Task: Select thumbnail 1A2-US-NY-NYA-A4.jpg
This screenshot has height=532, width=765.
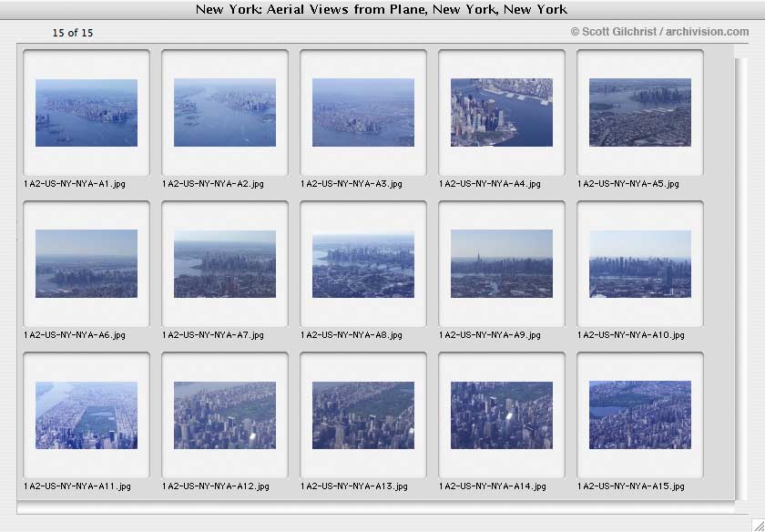Action: pos(502,113)
